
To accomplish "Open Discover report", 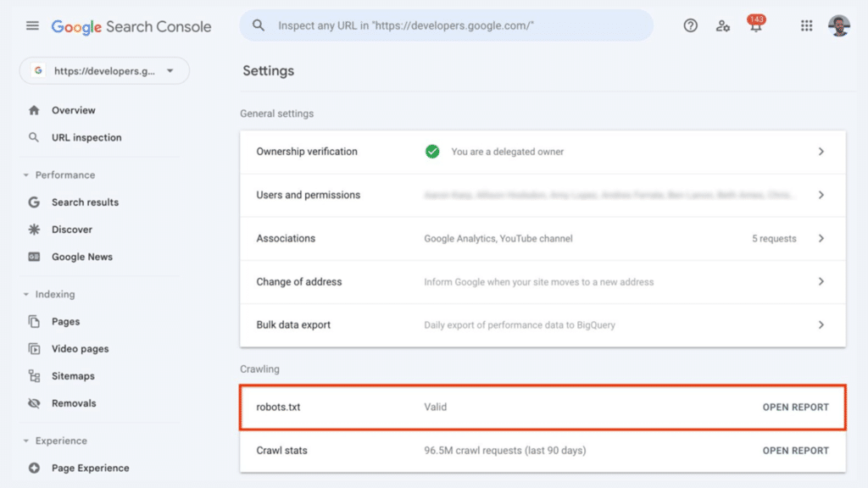I will (x=72, y=229).
